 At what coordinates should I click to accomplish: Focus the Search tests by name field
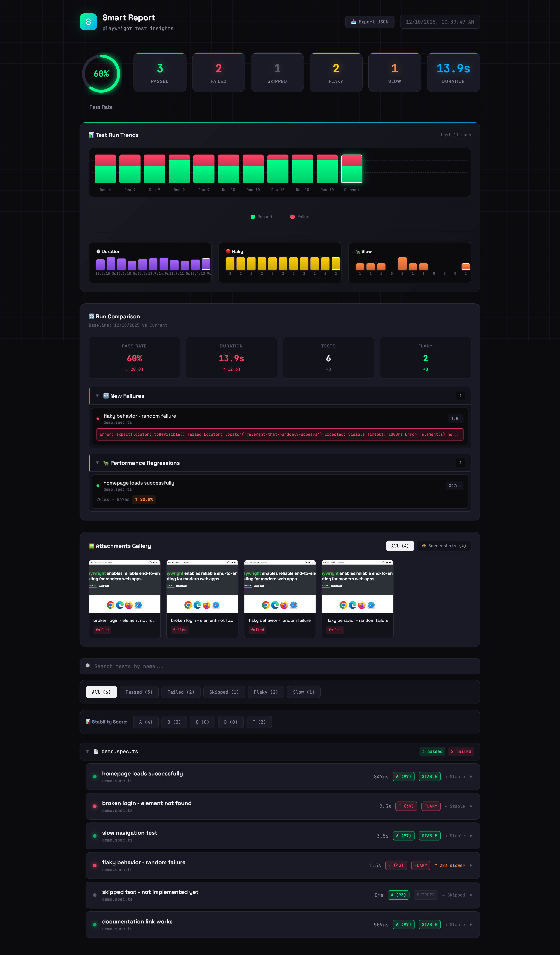tap(280, 666)
